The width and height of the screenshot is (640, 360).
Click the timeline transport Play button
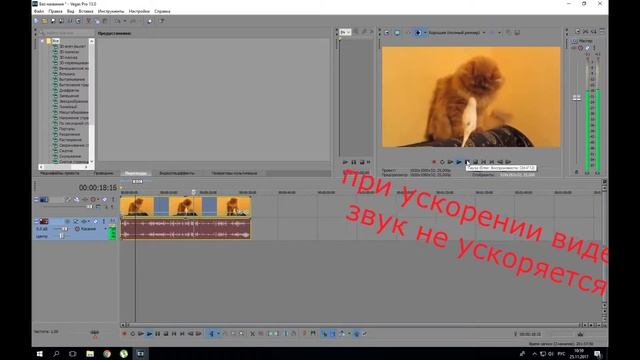[x=149, y=333]
